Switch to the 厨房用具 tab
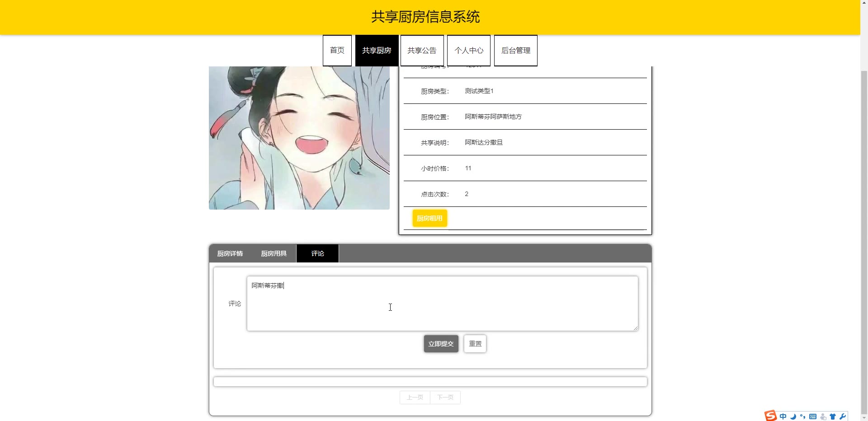The height and width of the screenshot is (421, 868). pos(274,253)
